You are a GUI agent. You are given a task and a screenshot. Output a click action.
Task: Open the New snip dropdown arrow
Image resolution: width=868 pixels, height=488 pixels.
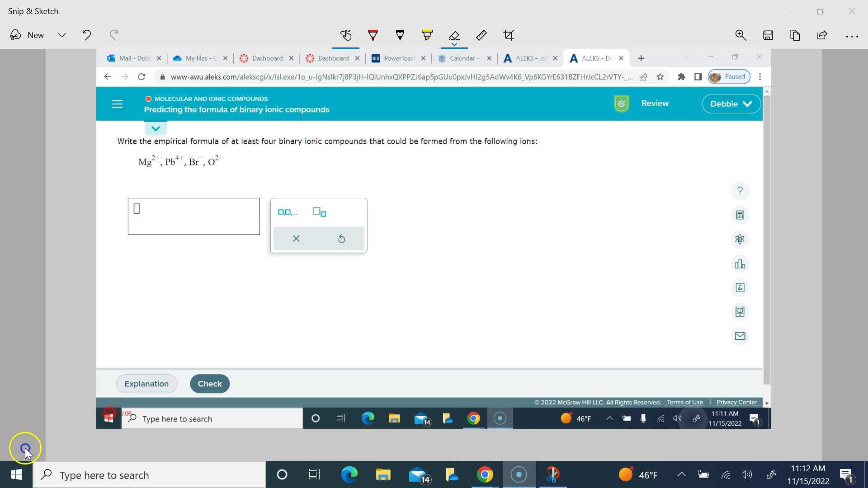coord(62,35)
